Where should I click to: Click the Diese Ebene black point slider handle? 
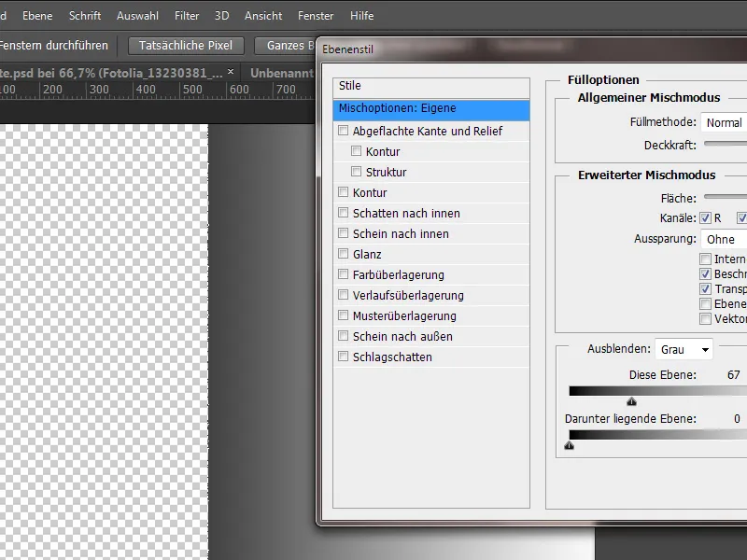632,401
